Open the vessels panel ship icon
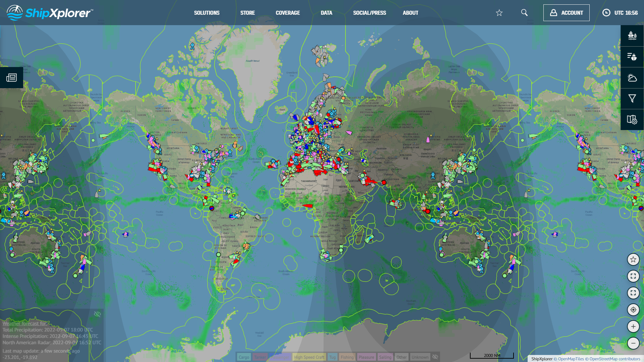The height and width of the screenshot is (362, 644). click(632, 36)
